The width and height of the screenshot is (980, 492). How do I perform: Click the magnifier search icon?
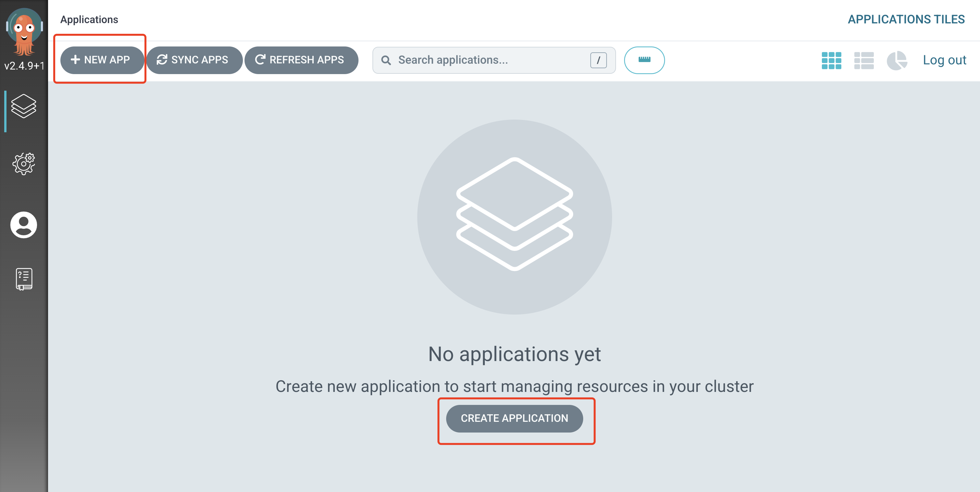tap(386, 60)
